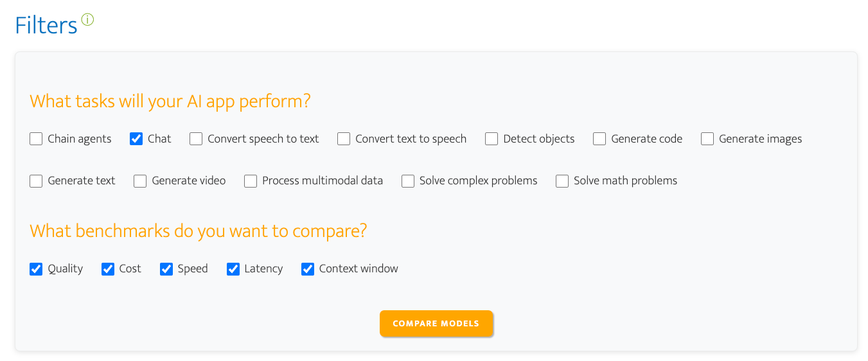This screenshot has width=868, height=361.
Task: Enable the Detect objects checkbox
Action: [492, 139]
